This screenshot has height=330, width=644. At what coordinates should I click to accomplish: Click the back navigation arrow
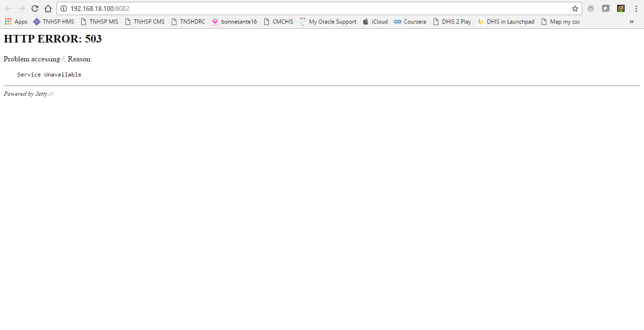[x=8, y=8]
